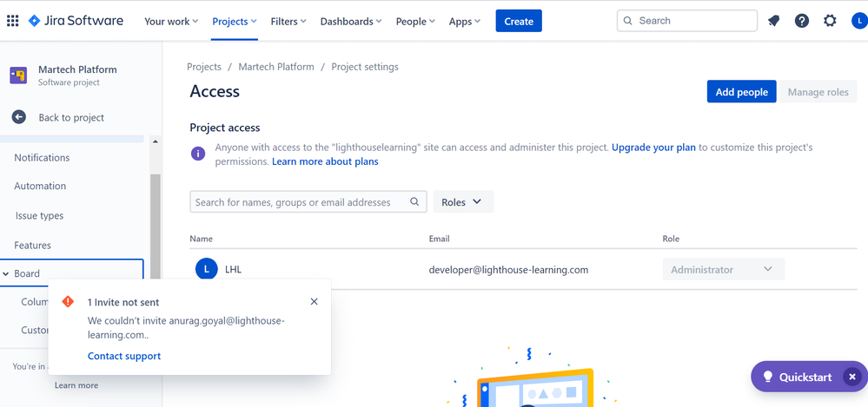This screenshot has width=868, height=407.
Task: Open the Roles filter dropdown
Action: 463,202
